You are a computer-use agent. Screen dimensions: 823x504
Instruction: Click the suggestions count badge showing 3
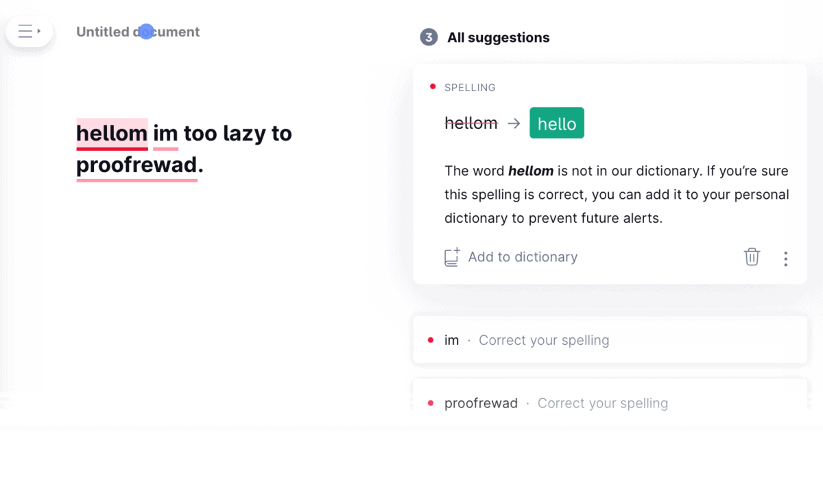pyautogui.click(x=429, y=37)
